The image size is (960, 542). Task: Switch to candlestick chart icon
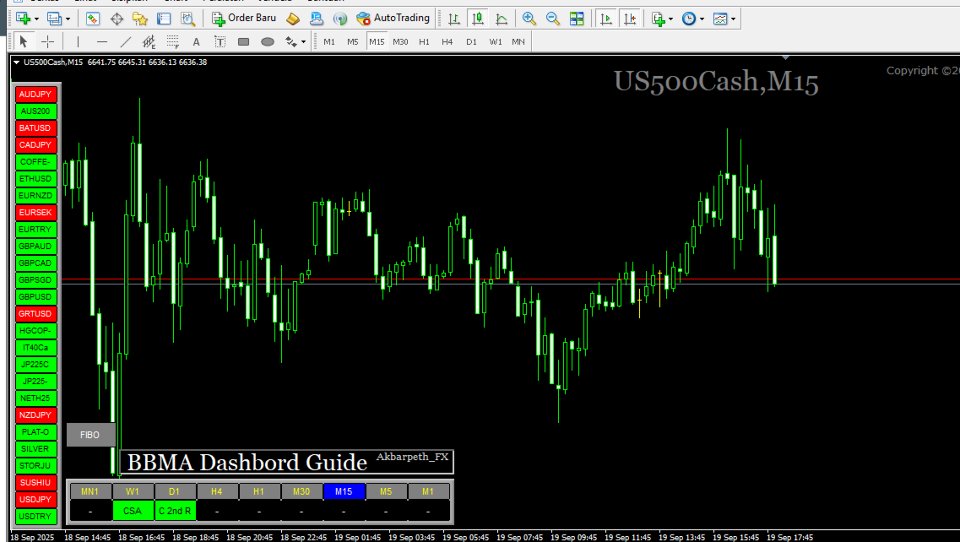(x=478, y=18)
